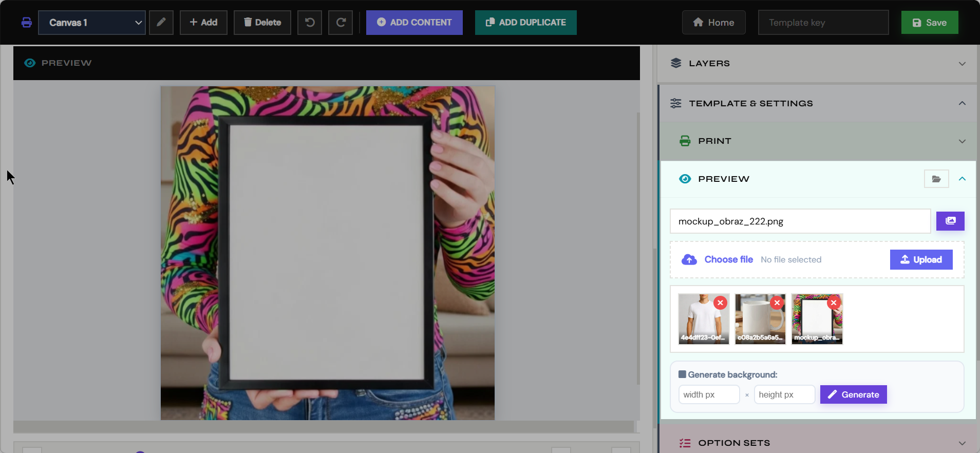Remove the t-shirt thumbnail with red X
The width and height of the screenshot is (980, 453).
point(721,303)
